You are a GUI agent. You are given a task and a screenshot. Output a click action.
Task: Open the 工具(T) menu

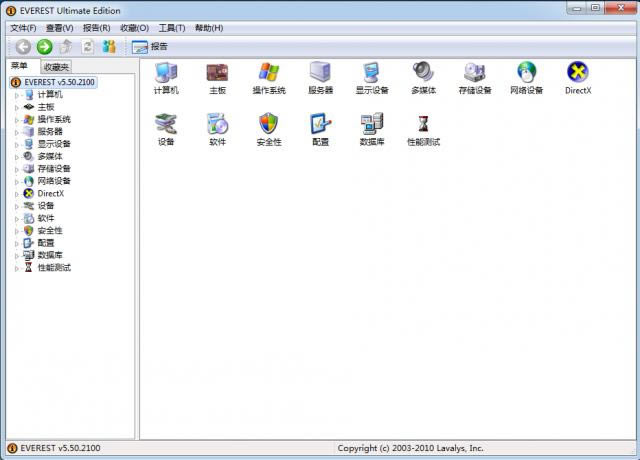[172, 28]
